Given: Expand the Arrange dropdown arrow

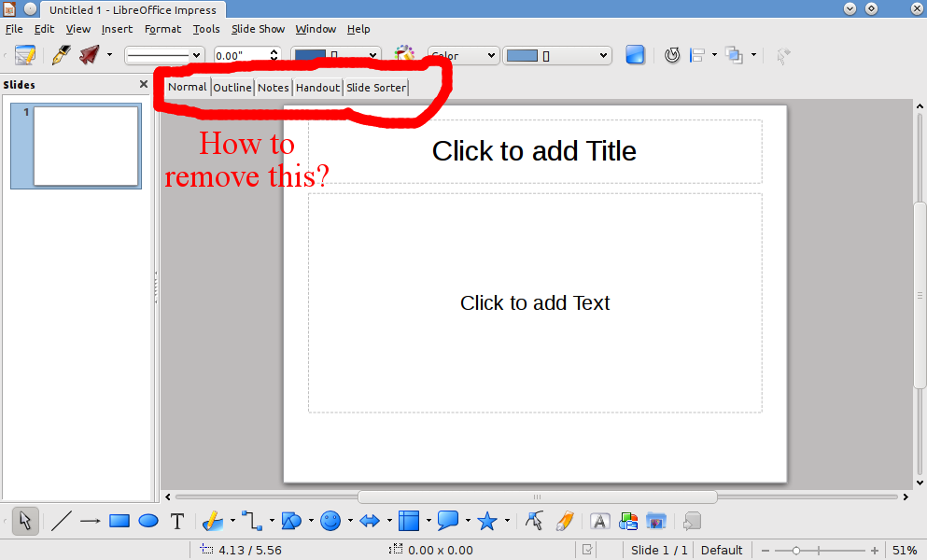Looking at the screenshot, I should (x=753, y=55).
